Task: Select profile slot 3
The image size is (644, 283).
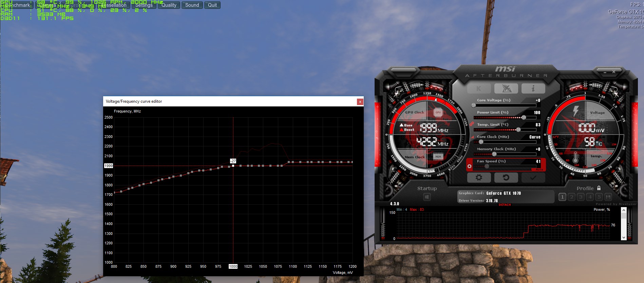Action: (581, 197)
